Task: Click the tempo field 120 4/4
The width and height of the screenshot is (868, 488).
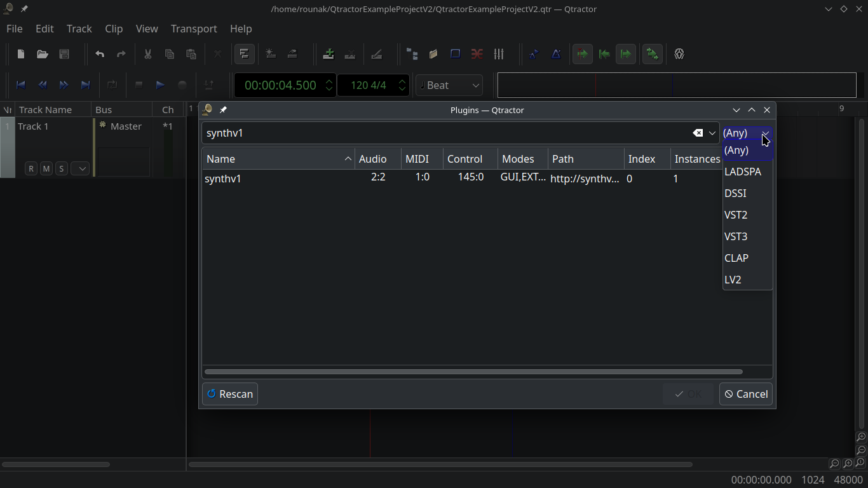Action: click(x=368, y=85)
